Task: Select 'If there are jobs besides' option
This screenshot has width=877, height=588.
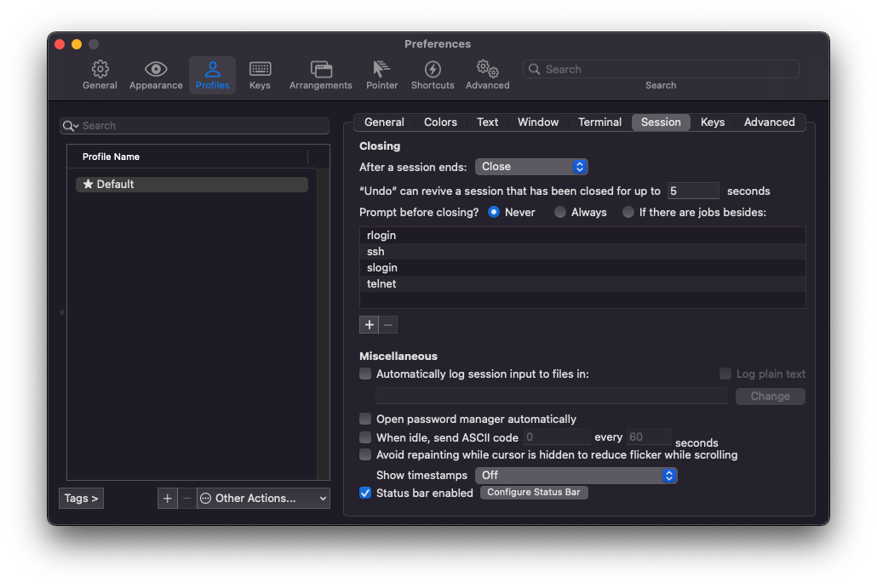Action: 628,213
